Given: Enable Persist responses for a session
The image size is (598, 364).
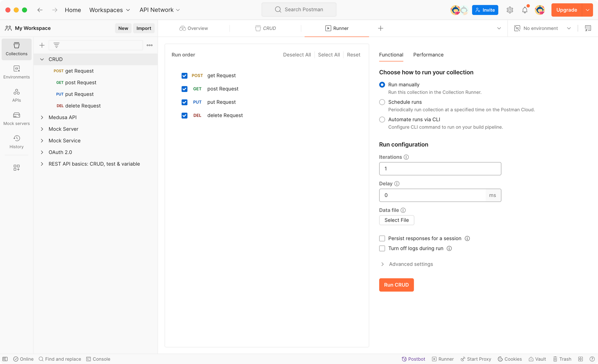Looking at the screenshot, I should tap(382, 238).
